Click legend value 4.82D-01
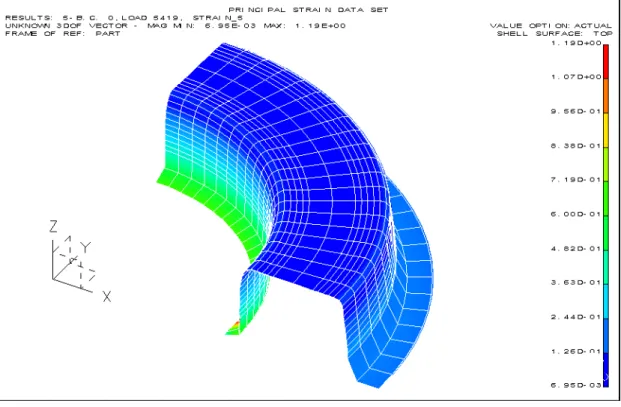621x407 pixels. coord(576,249)
